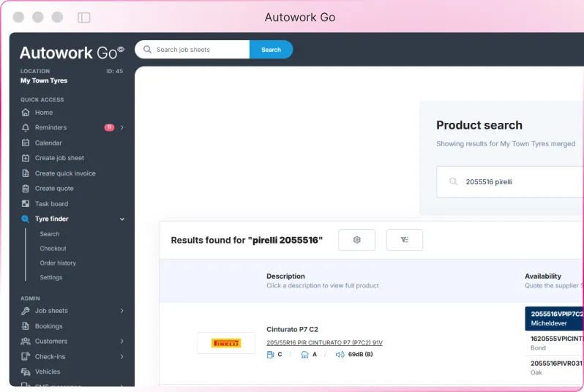Click the Autowork Go logo
The width and height of the screenshot is (584, 392).
click(72, 53)
